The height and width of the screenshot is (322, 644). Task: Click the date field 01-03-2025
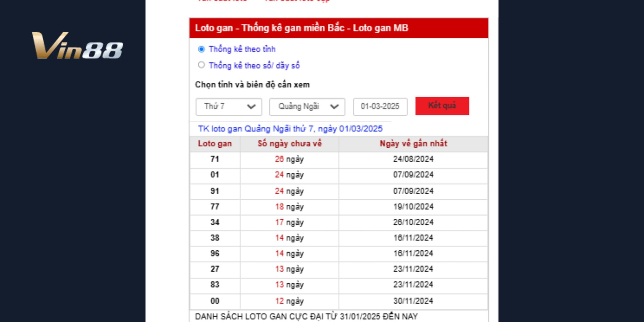[380, 106]
